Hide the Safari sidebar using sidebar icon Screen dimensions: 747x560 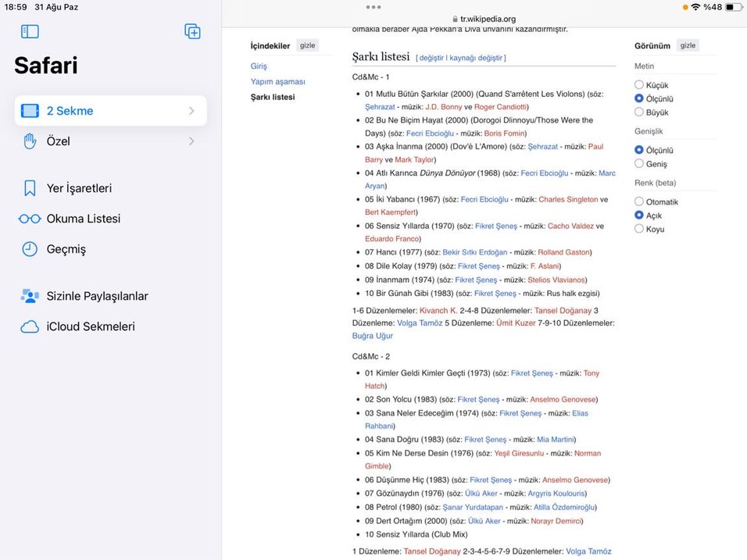30,31
